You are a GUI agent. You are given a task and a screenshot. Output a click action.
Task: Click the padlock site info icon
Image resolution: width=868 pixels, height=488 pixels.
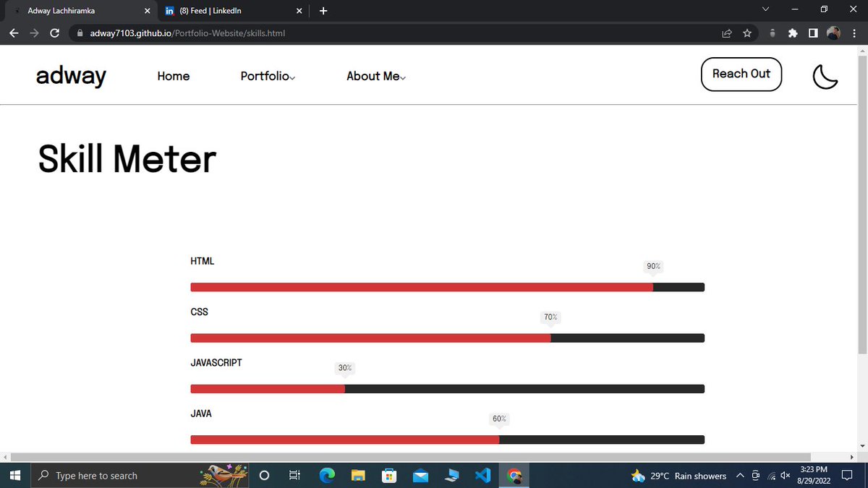tap(80, 33)
